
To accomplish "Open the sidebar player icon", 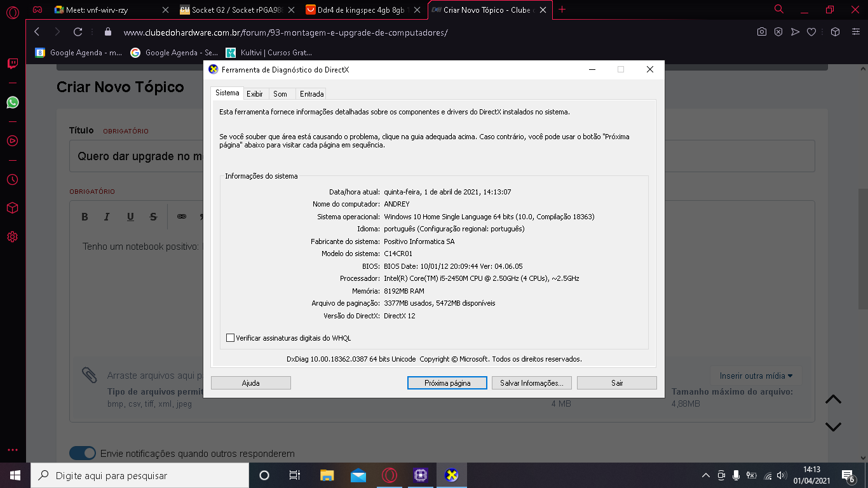I will click(12, 141).
